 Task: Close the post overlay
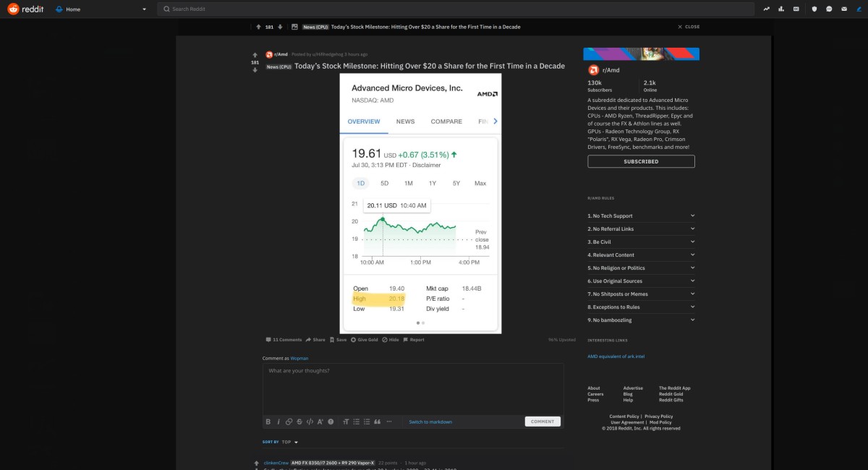click(x=689, y=27)
